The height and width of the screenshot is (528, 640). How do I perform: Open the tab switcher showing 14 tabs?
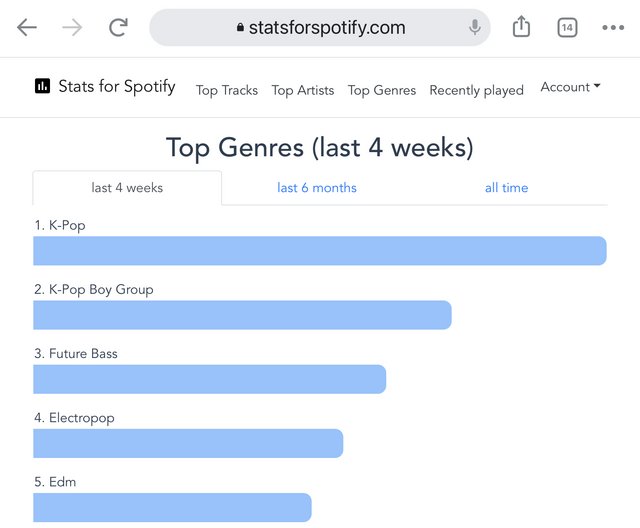pyautogui.click(x=567, y=28)
